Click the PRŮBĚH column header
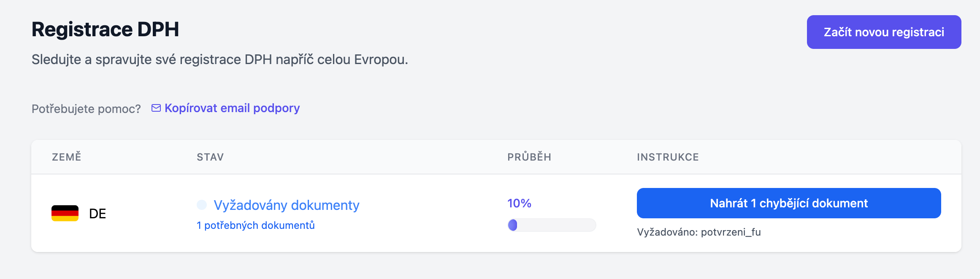 coord(529,157)
